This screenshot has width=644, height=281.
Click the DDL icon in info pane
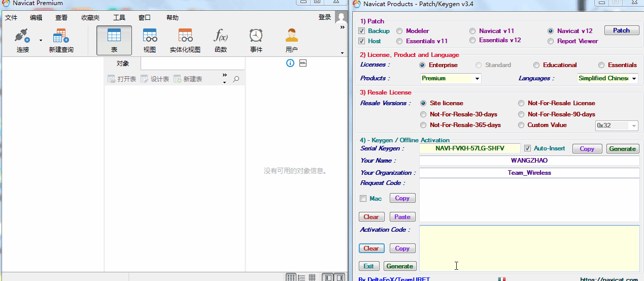(x=303, y=64)
